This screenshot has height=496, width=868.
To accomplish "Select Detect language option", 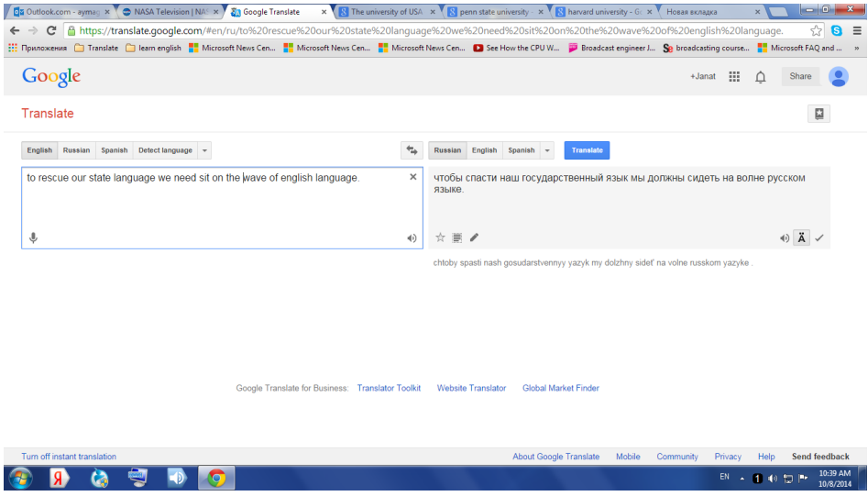I will pos(166,150).
